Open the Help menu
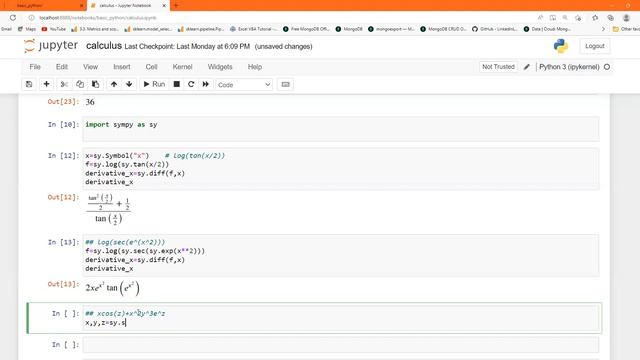Viewport: 640px width, 360px height. coord(255,67)
